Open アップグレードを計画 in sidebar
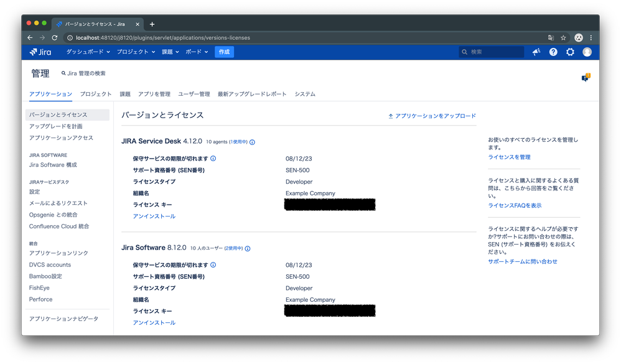Screen dimensions: 621x364 click(56, 126)
